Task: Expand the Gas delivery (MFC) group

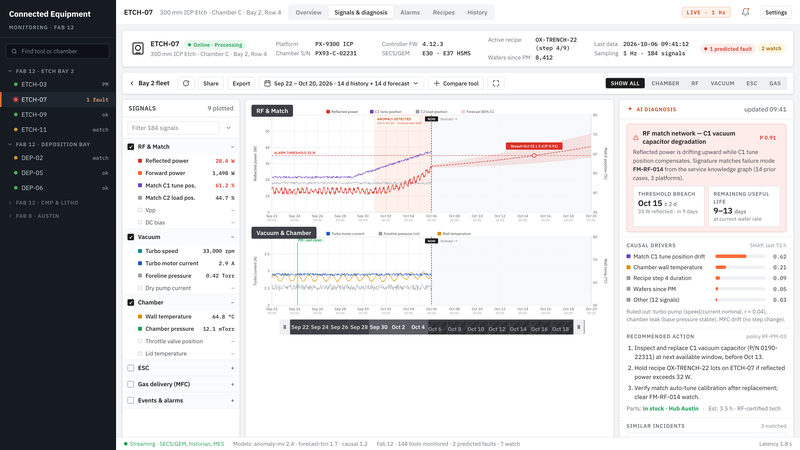Action: 232,384
